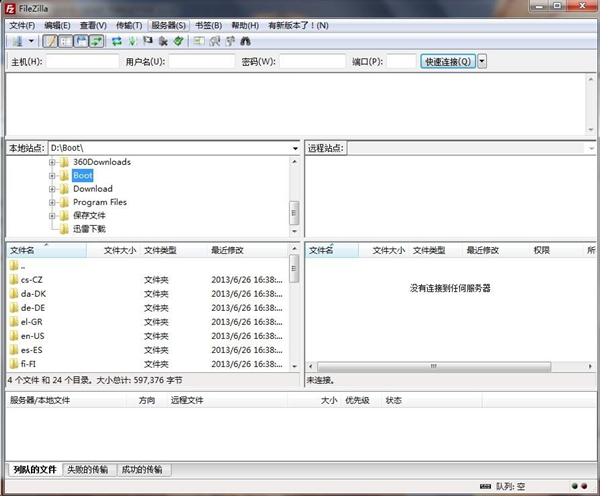Viewport: 600px width, 496px height.
Task: Expand the 保存文件 tree folder
Action: 52,216
